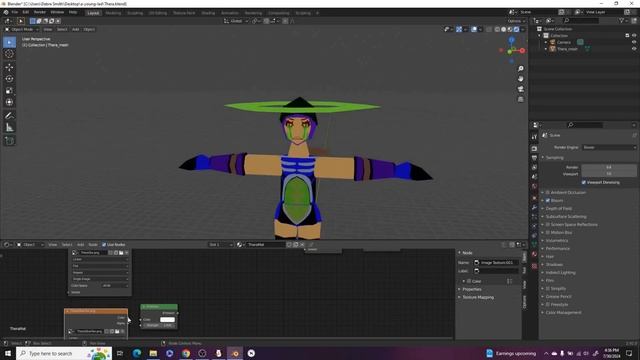
Task: Enable Ambient Occlusion checkbox
Action: (x=548, y=192)
